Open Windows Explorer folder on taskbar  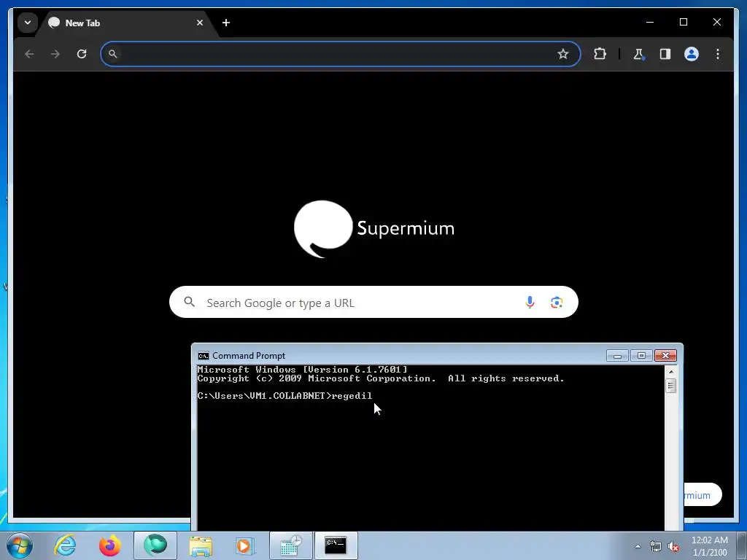click(x=201, y=545)
